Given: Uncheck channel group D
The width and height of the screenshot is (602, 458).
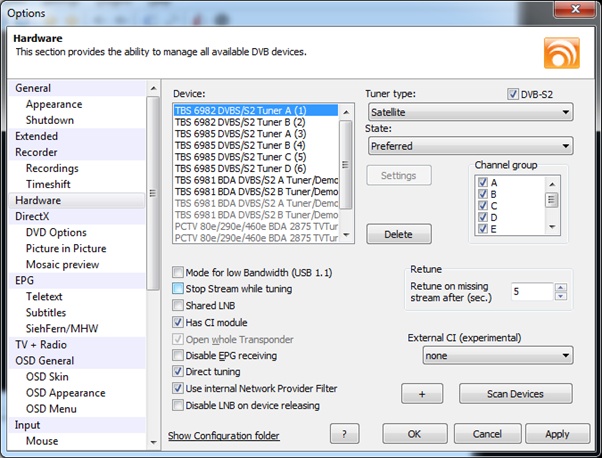Looking at the screenshot, I should [483, 217].
